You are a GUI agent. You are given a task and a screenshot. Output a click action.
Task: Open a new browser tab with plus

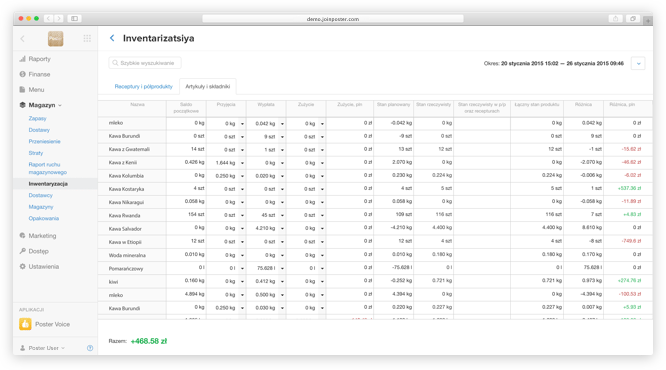point(648,20)
